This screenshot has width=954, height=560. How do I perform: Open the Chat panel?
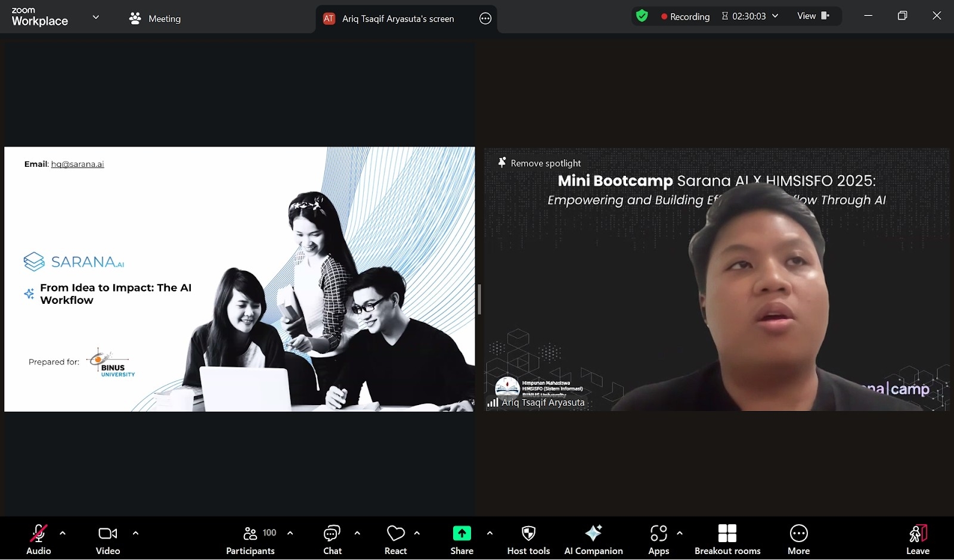coord(332,540)
